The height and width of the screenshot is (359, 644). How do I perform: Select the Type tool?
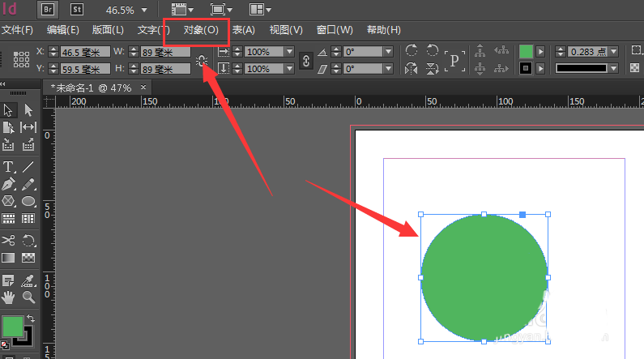point(9,166)
